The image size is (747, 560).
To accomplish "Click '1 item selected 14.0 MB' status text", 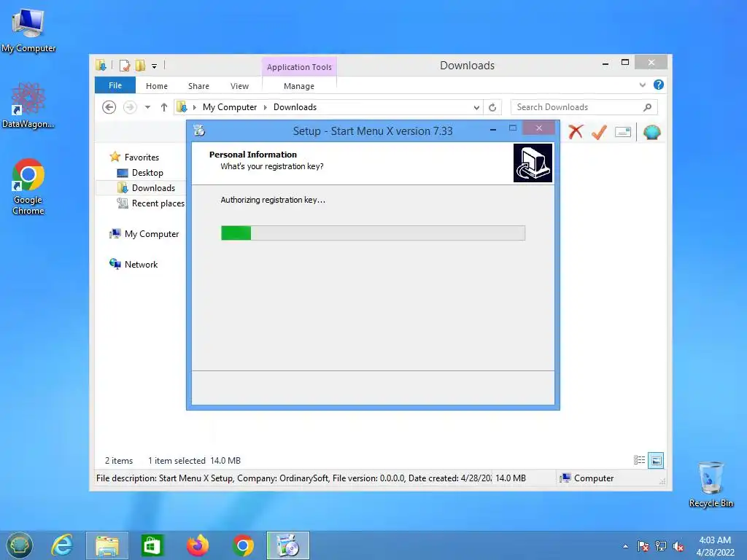I will coord(194,461).
